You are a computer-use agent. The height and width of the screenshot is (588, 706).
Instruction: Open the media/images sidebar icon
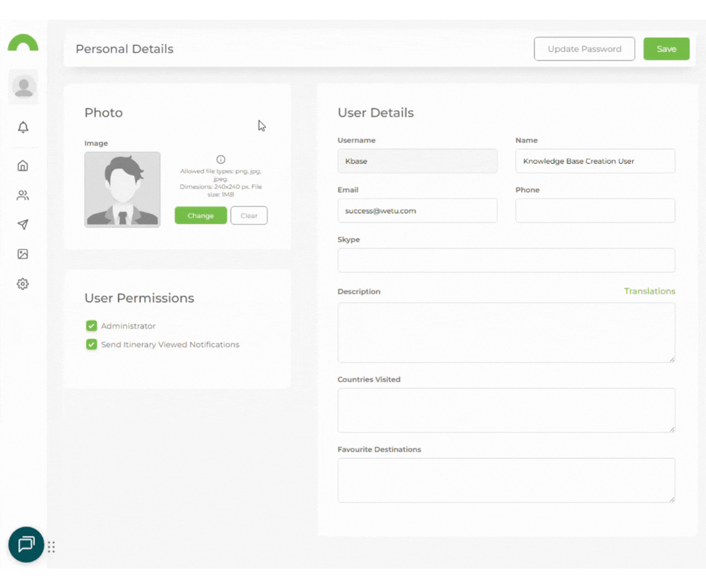[x=23, y=253]
